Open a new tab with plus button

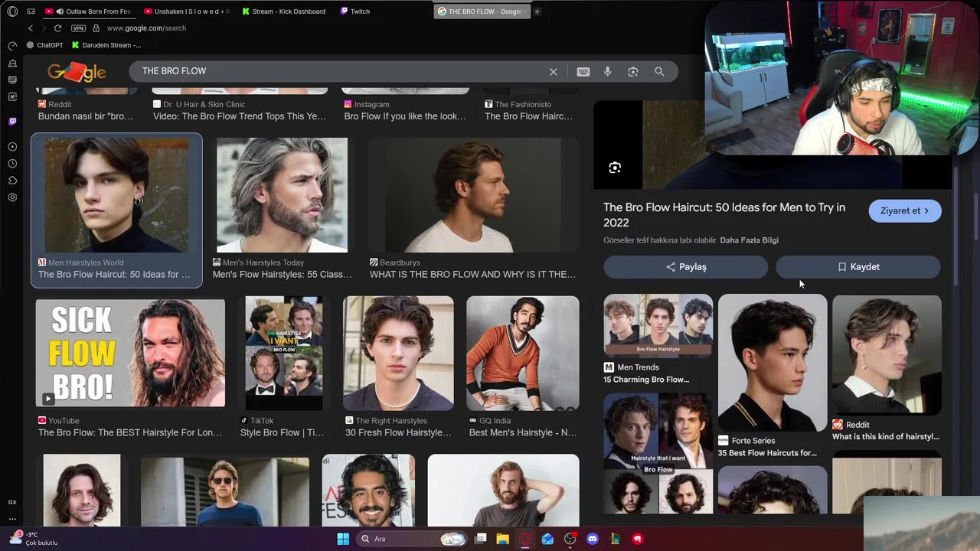(537, 11)
